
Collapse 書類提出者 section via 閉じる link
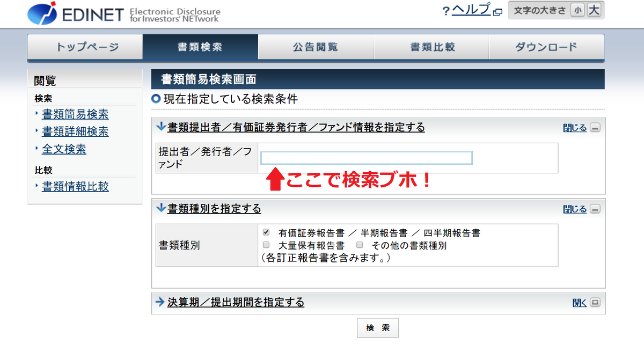pyautogui.click(x=575, y=128)
